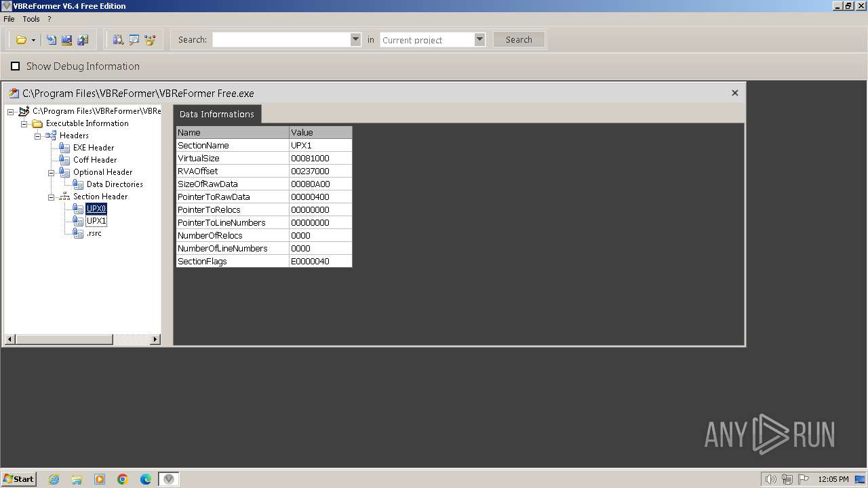Click the document export icon after the folder
Image resolution: width=868 pixels, height=488 pixels.
(x=52, y=40)
